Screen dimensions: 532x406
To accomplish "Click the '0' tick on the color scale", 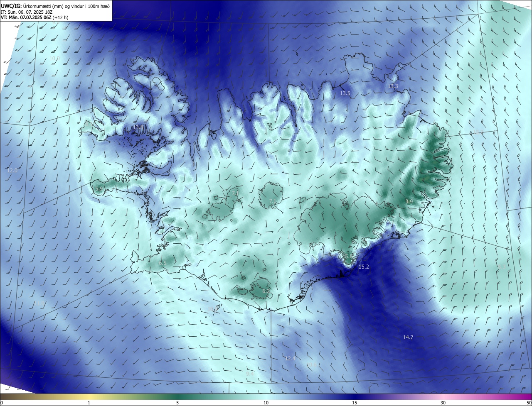I will [x=2, y=403].
